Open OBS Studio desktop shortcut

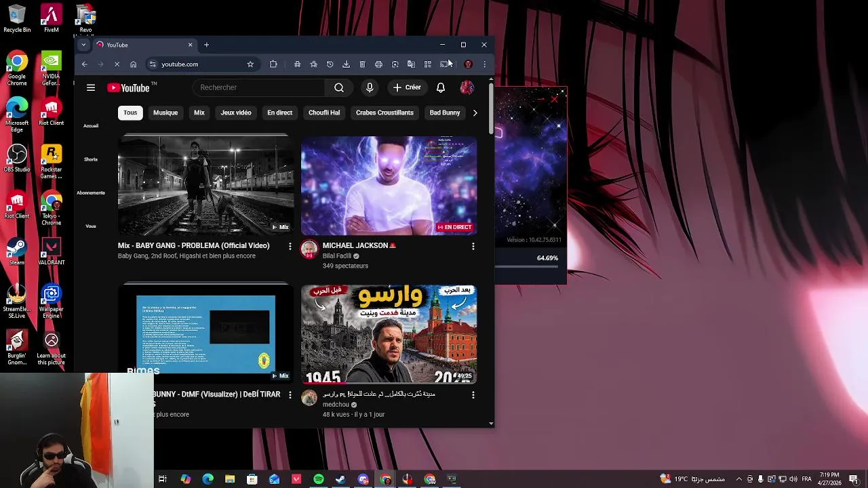click(17, 159)
